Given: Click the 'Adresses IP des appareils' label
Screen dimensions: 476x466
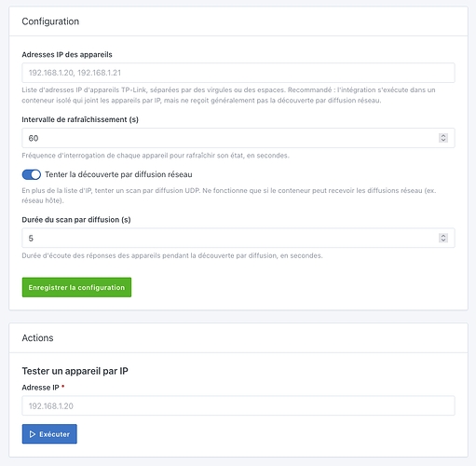Looking at the screenshot, I should click(67, 55).
